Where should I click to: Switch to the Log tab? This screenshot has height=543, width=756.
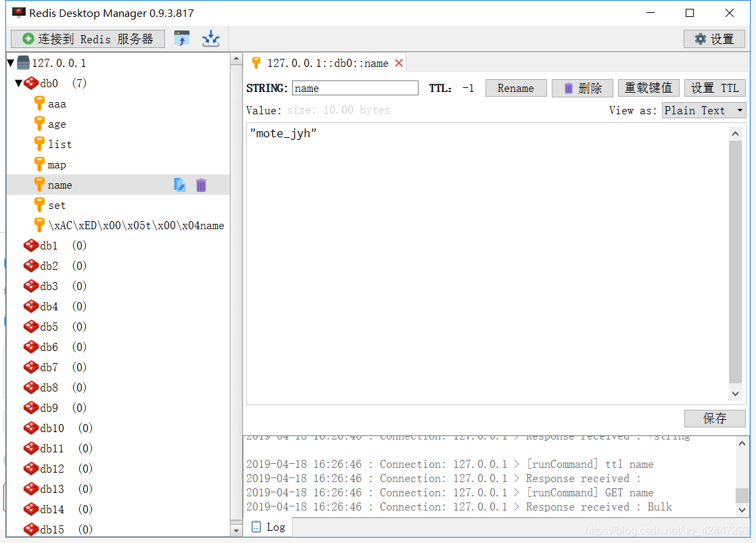click(268, 527)
